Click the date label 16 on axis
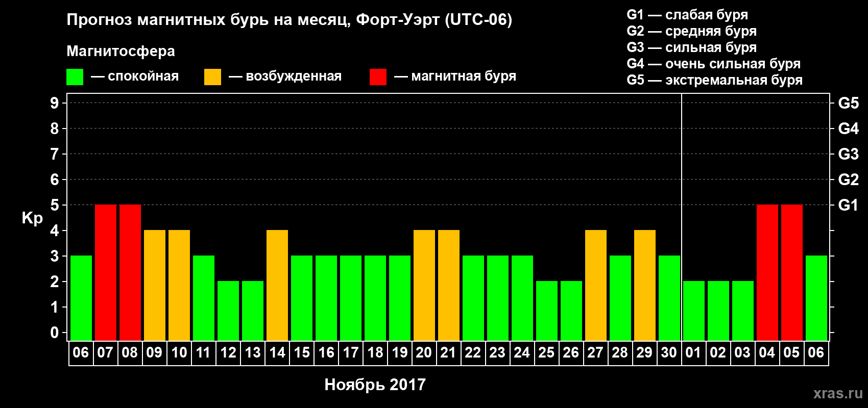This screenshot has height=408, width=868. [x=326, y=352]
